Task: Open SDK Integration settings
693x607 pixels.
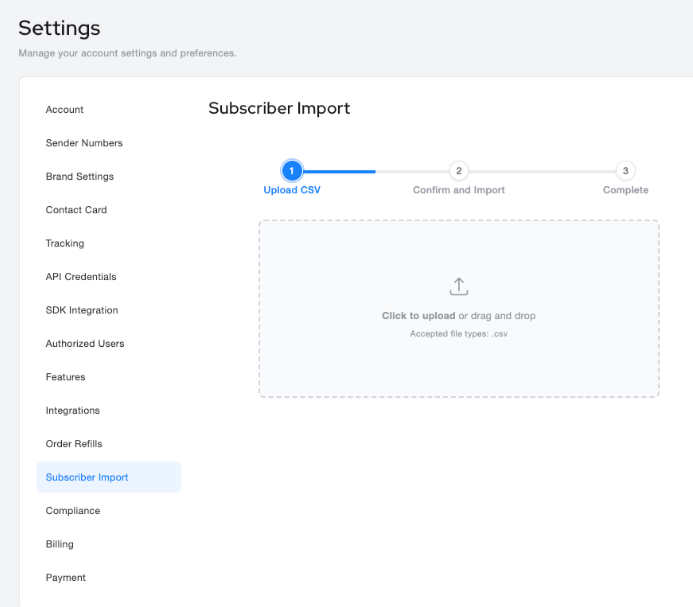Action: 82,310
